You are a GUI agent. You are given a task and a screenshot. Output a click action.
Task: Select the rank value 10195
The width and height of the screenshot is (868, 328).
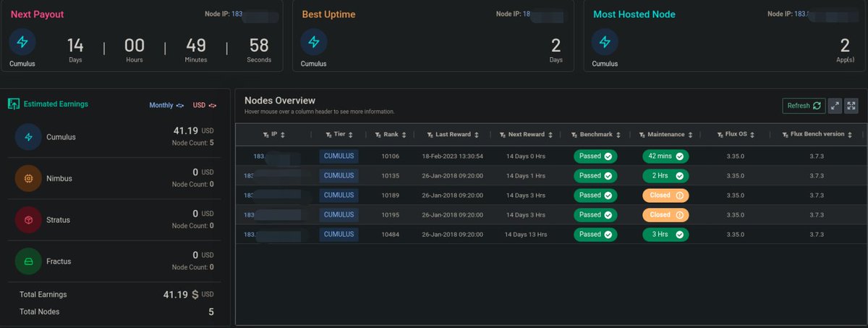391,214
